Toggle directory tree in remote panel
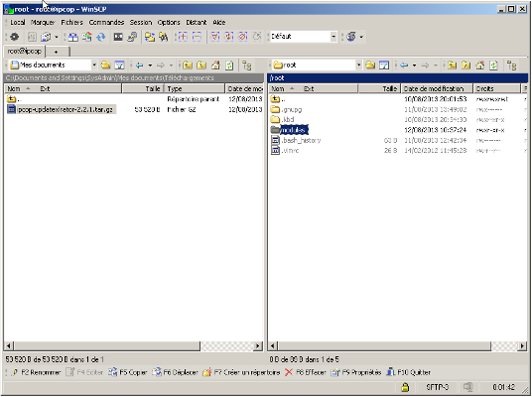Viewport: 532px width, 397px height. [x=511, y=66]
